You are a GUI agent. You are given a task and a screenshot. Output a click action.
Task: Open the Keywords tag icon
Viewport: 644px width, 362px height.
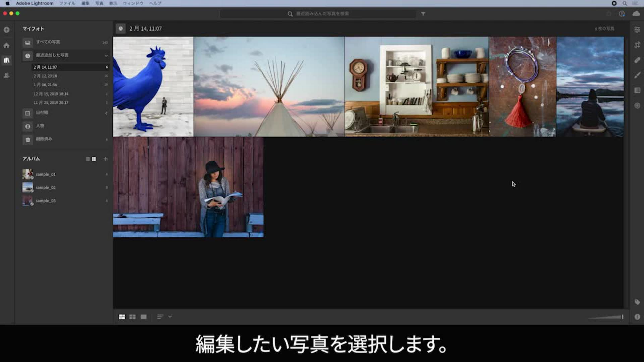click(637, 302)
